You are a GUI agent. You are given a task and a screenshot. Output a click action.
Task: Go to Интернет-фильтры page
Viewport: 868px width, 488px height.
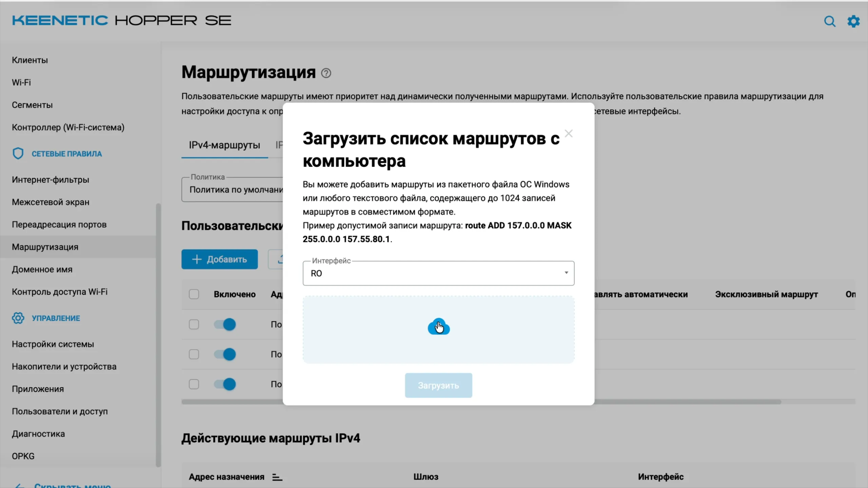pyautogui.click(x=51, y=180)
